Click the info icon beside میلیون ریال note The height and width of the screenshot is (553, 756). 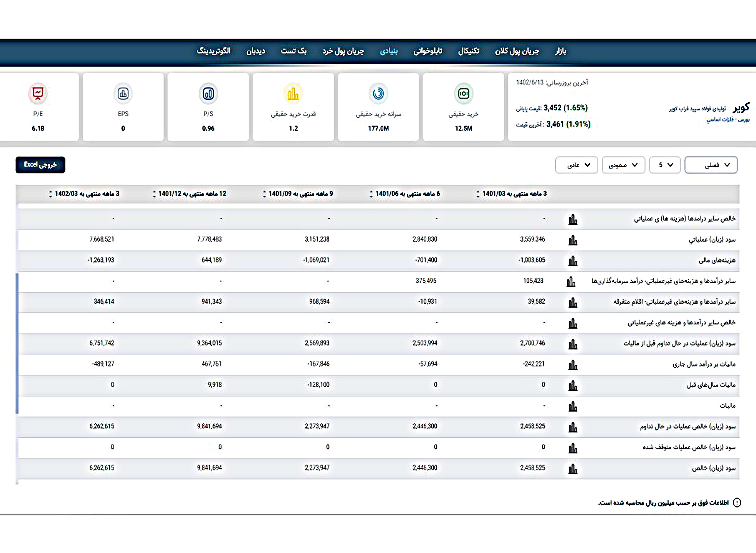737,502
